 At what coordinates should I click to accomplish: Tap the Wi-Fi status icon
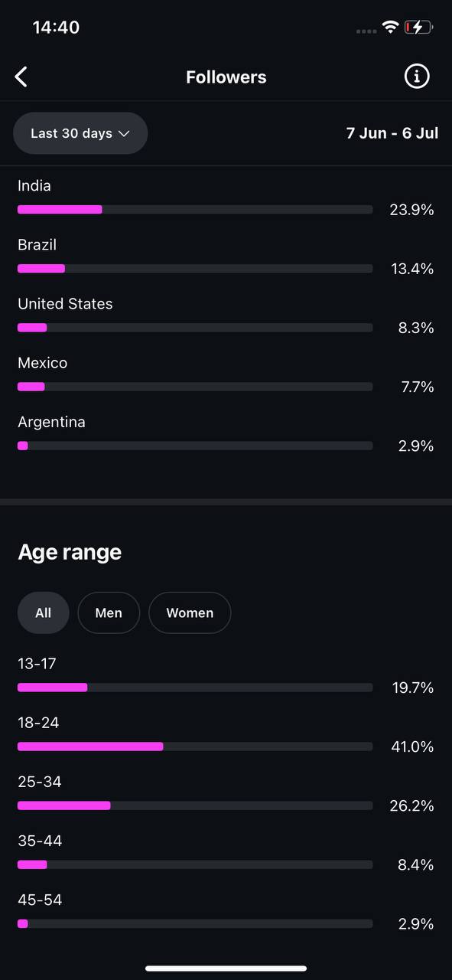pyautogui.click(x=391, y=28)
